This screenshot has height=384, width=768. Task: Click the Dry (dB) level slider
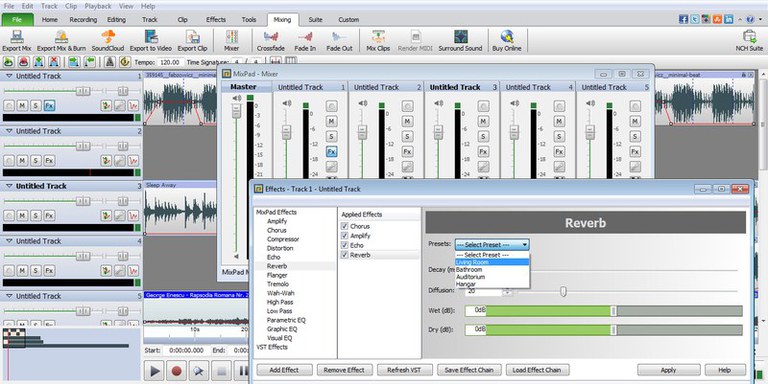(614, 330)
